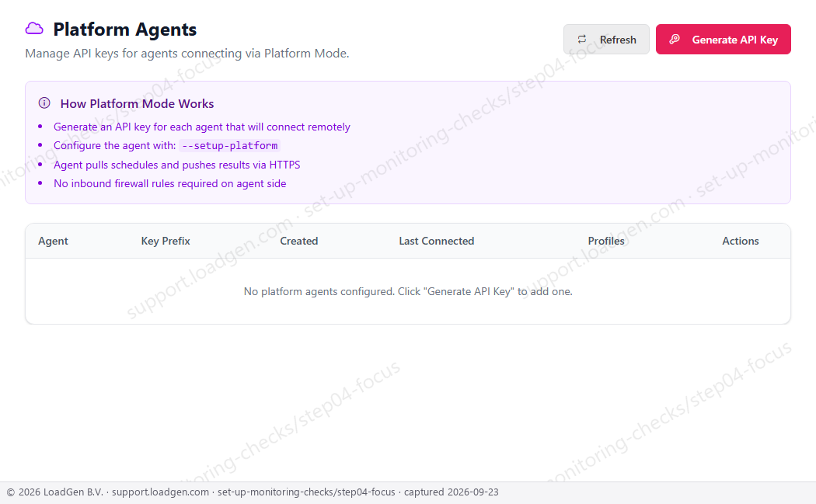Viewport: 816px width, 504px height.
Task: Click the How Platform Mode Works heading
Action: (x=137, y=103)
